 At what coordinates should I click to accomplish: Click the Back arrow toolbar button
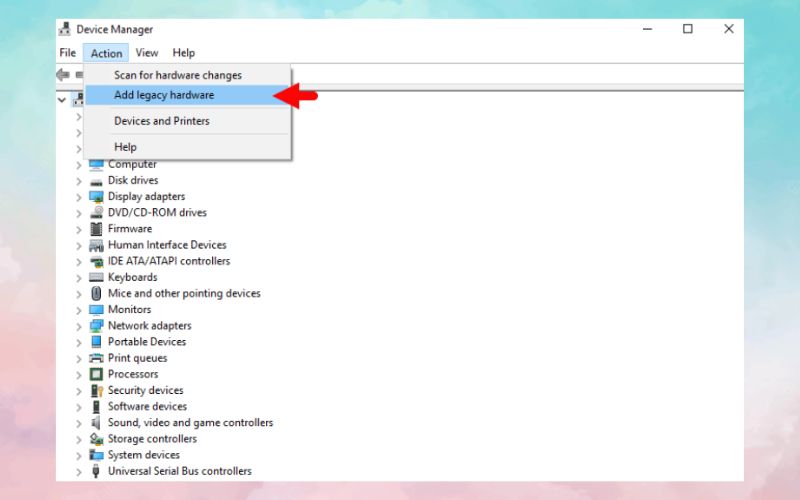(x=63, y=75)
